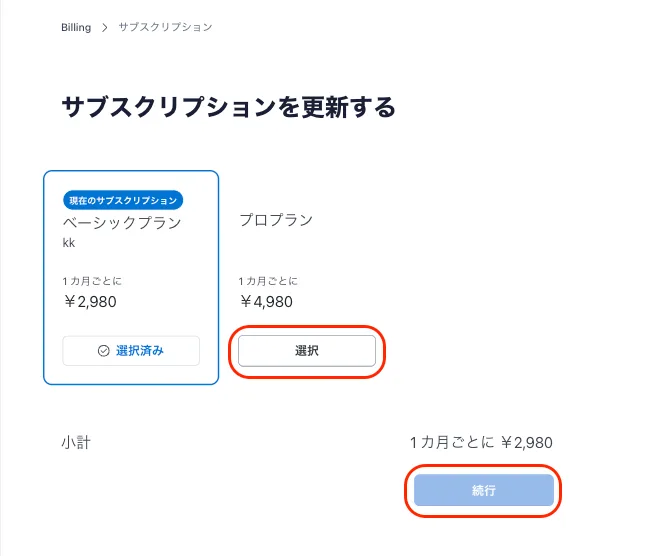The height and width of the screenshot is (556, 649).
Task: Click the プロプラン plan title
Action: (276, 220)
